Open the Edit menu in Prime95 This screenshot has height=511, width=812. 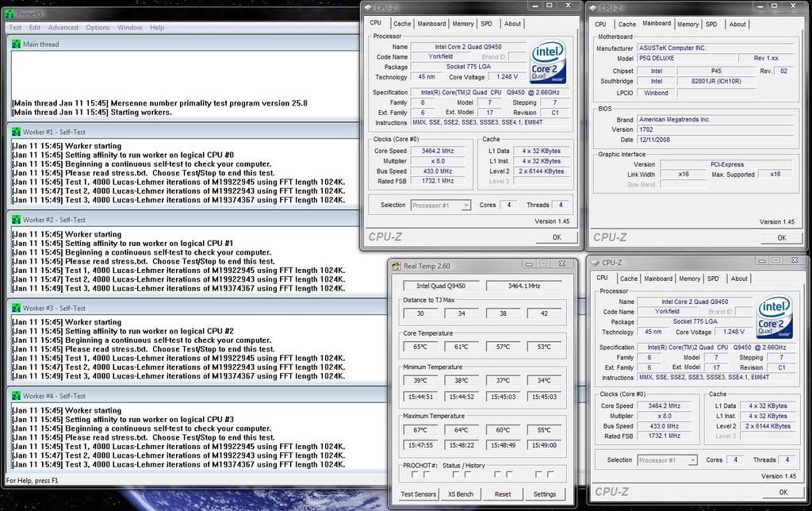pyautogui.click(x=35, y=28)
